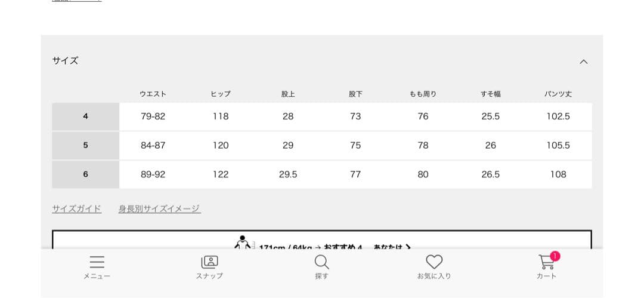Image resolution: width=644 pixels, height=298 pixels.
Task: Click the サイズ section heading
Action: pos(65,61)
